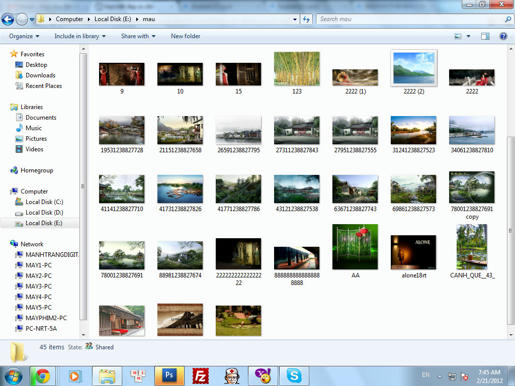
Task: Click the file list vertical scrollbar
Action: click(x=510, y=230)
